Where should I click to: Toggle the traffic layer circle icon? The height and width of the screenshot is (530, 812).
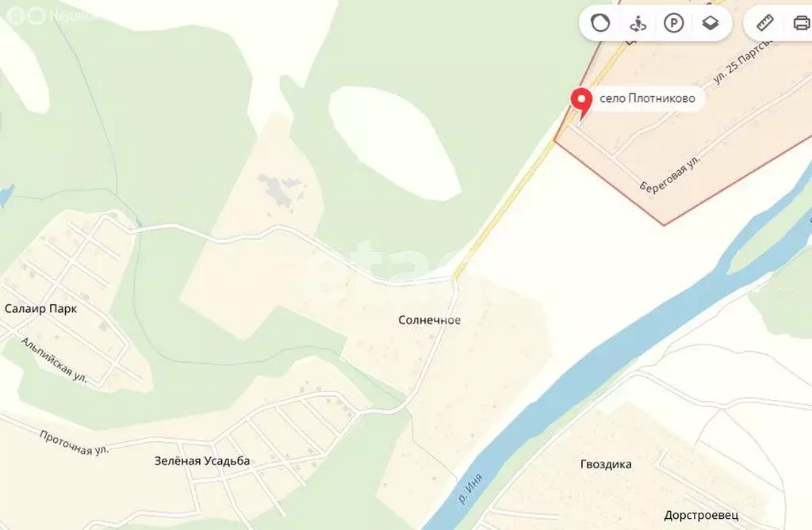coord(600,23)
